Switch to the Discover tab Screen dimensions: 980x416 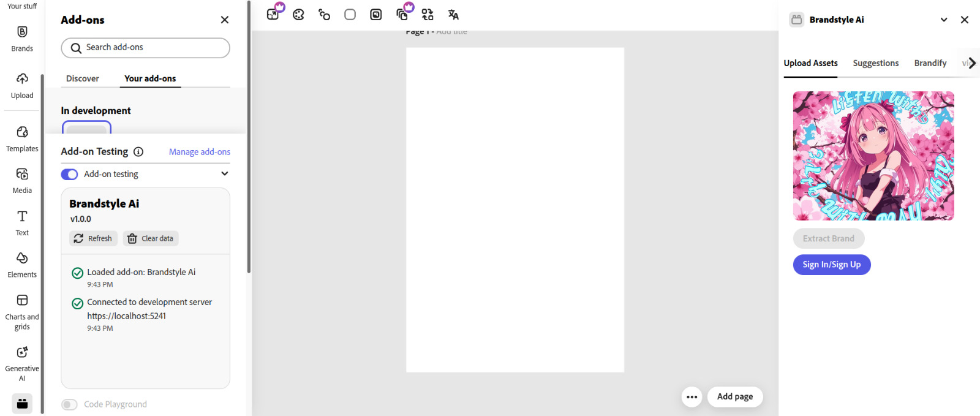[x=82, y=78]
